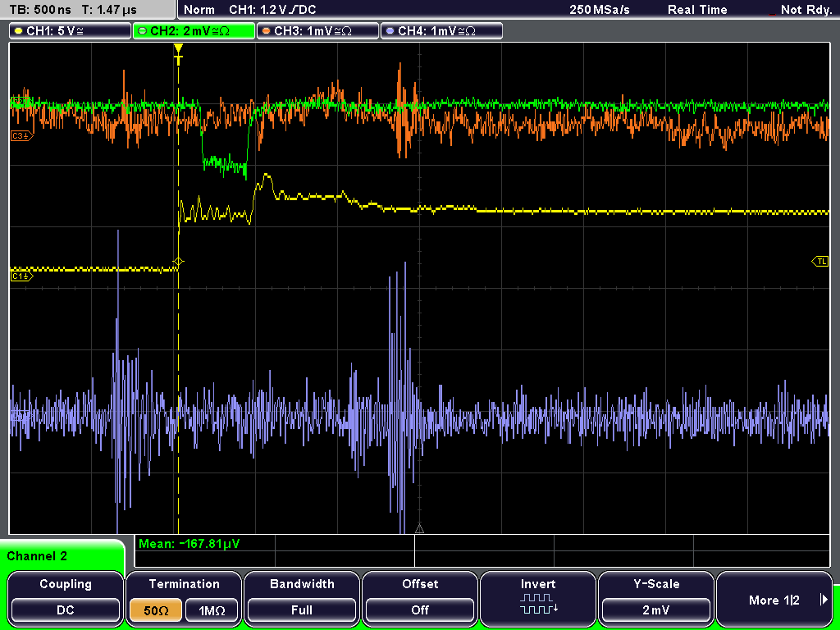Image resolution: width=840 pixels, height=630 pixels.
Task: Select the CH4: 1 mV channel tab
Action: (x=441, y=30)
